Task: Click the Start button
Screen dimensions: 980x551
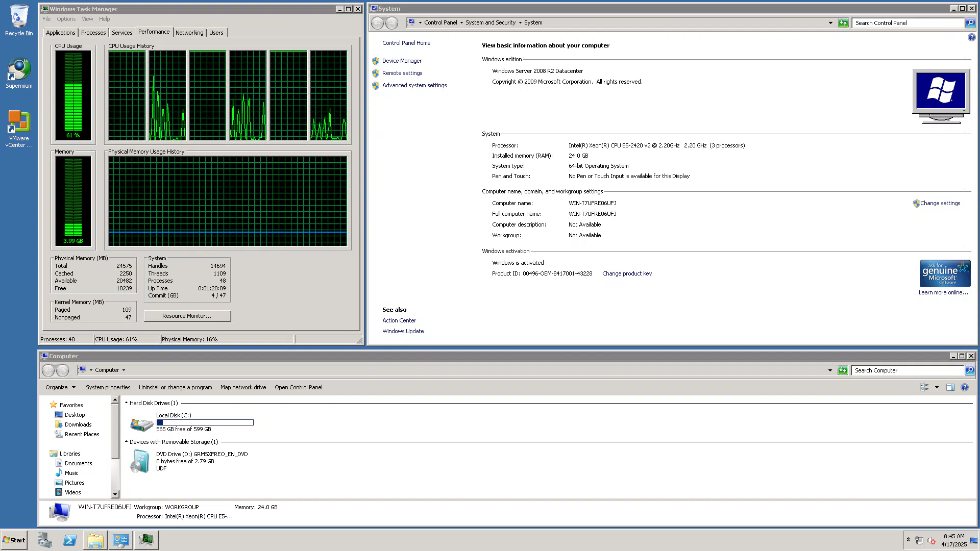Action: coord(14,540)
